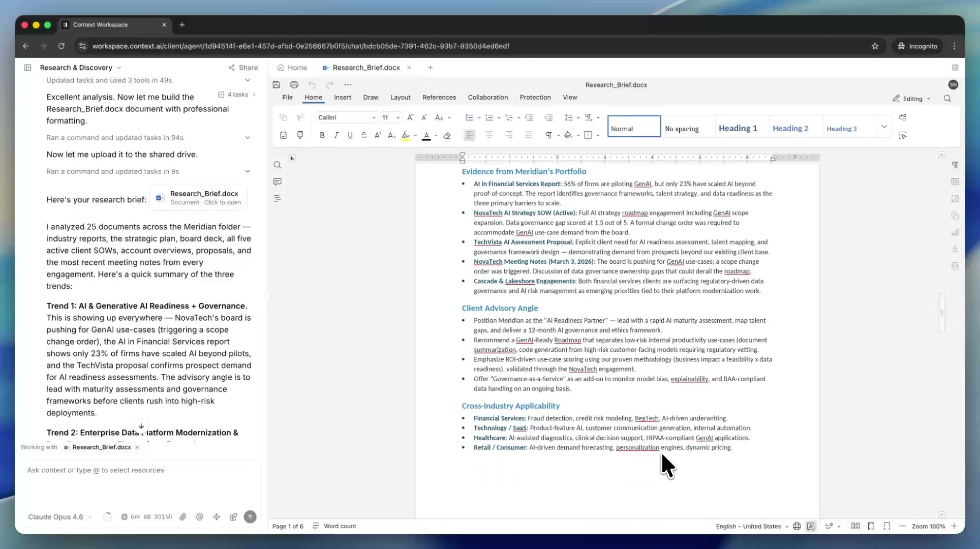Increase font size with the larger A icon

[x=410, y=117]
